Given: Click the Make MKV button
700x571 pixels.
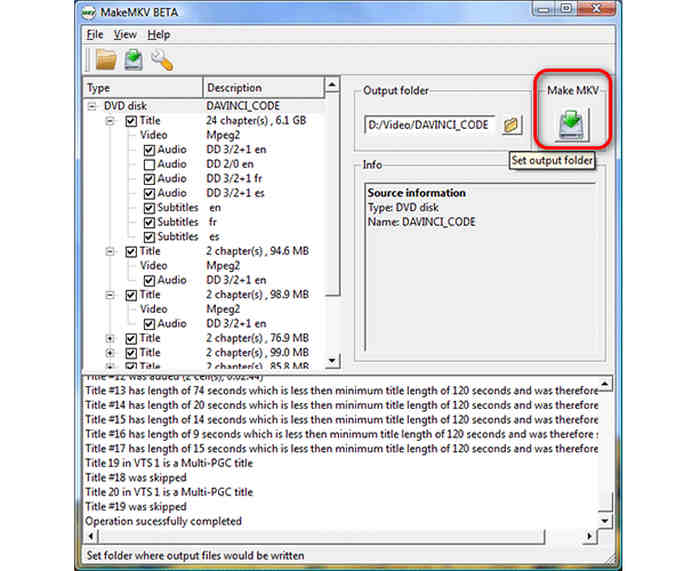Looking at the screenshot, I should point(572,124).
